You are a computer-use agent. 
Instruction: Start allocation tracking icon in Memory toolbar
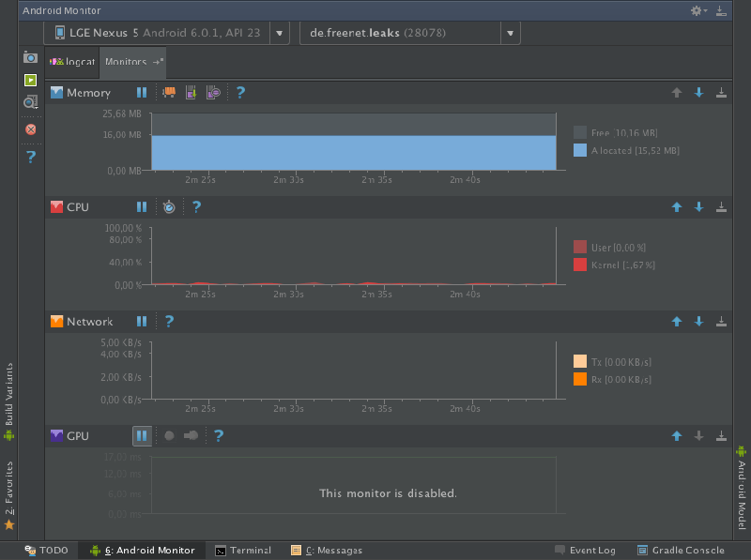213,92
